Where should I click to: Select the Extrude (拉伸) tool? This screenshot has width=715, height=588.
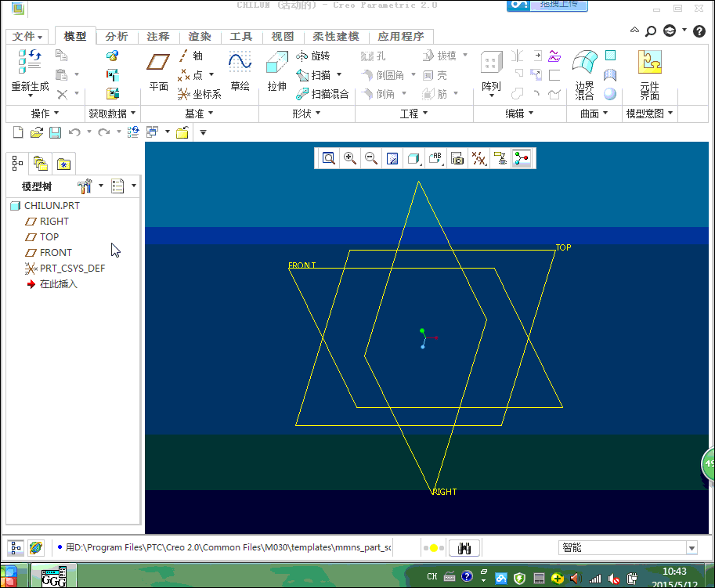276,71
